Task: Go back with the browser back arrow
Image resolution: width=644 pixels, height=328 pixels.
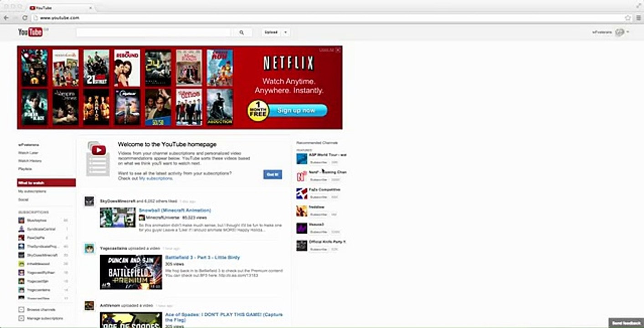Action: (x=6, y=18)
